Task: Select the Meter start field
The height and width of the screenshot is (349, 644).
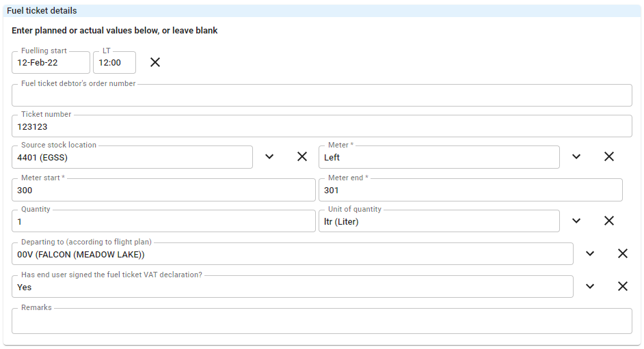Action: (x=163, y=190)
